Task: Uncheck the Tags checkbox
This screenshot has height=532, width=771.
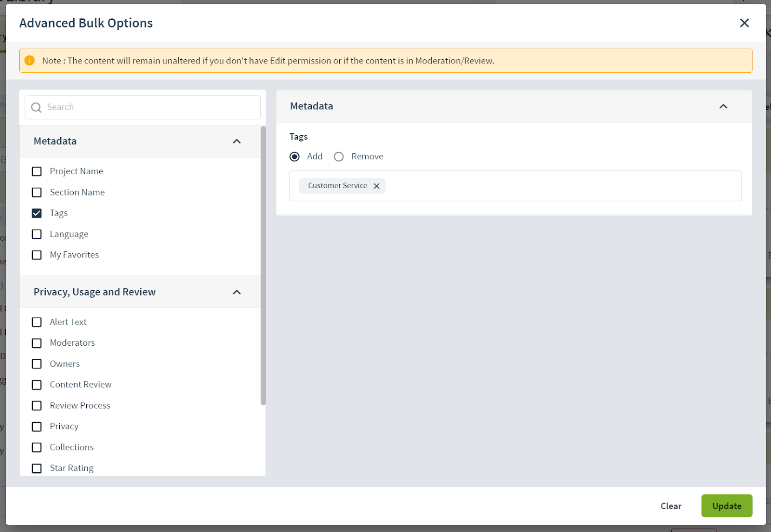Action: pyautogui.click(x=37, y=213)
